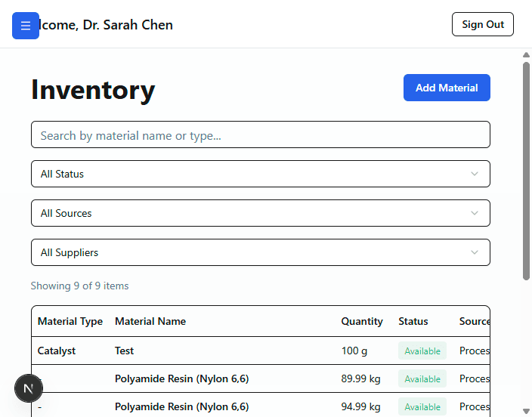
Task: Click the Next.js dev tools badge
Action: point(29,388)
